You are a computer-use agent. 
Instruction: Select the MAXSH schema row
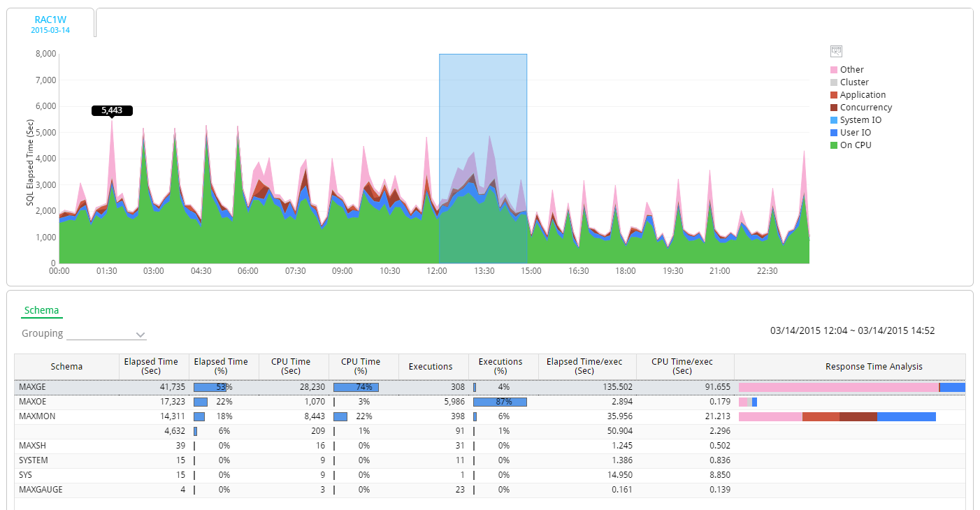(x=490, y=446)
